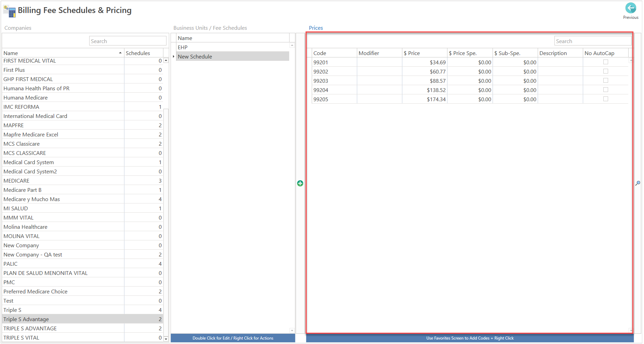
Task: Click the Previous back arrow icon
Action: click(631, 8)
